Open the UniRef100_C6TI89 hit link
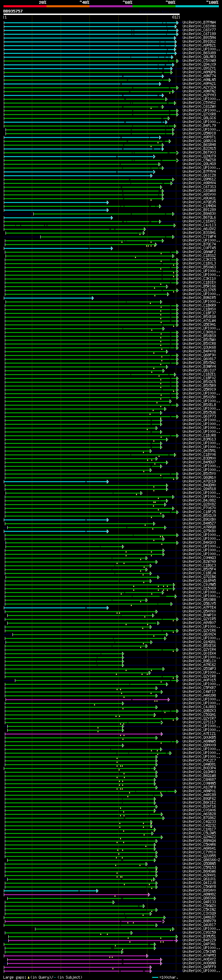The width and height of the screenshot is (222, 980). pyautogui.click(x=199, y=34)
